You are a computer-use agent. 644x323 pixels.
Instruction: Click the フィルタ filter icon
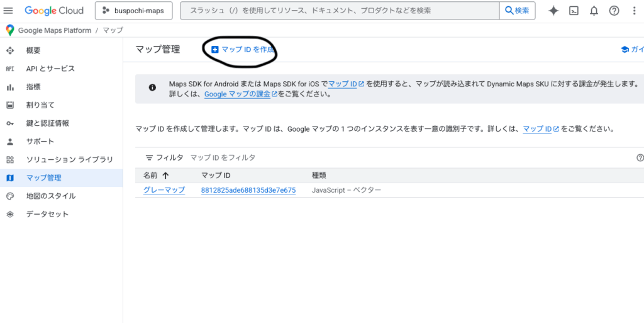(150, 158)
